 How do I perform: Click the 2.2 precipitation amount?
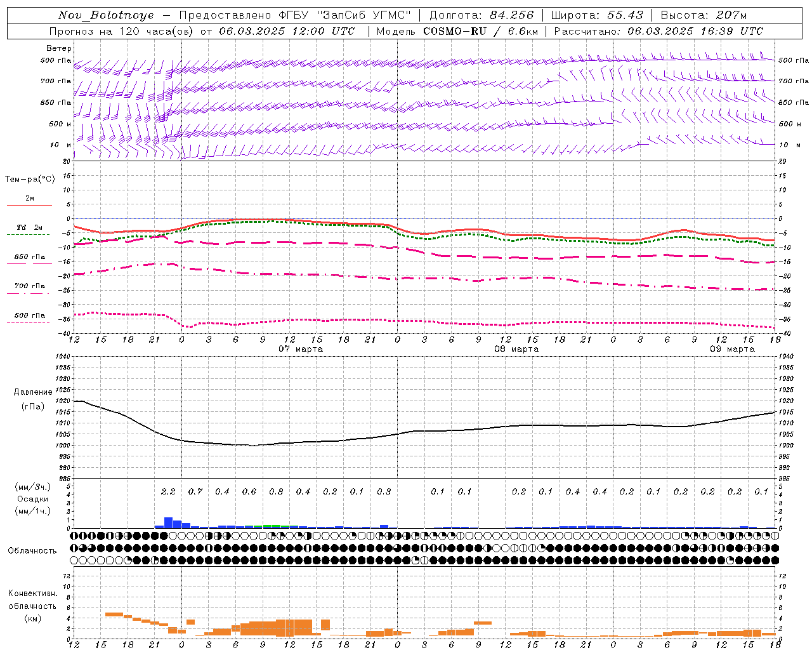coord(168,491)
